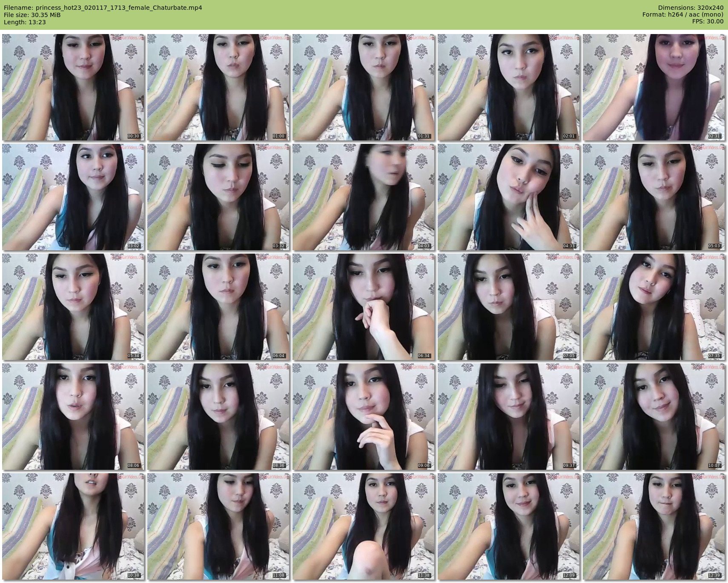Image resolution: width=728 pixels, height=583 pixels.
Task: Select the frame stamped 10:07
Action: [x=654, y=417]
